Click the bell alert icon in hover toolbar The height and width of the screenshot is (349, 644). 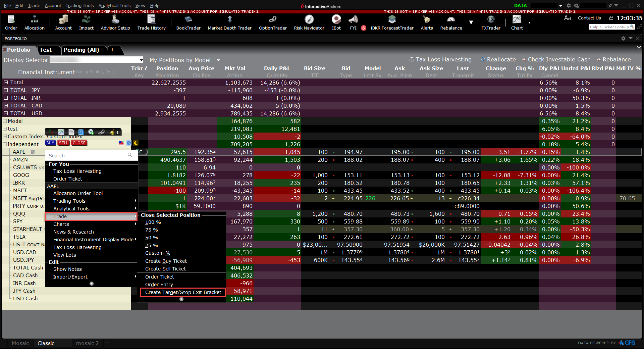(112, 132)
